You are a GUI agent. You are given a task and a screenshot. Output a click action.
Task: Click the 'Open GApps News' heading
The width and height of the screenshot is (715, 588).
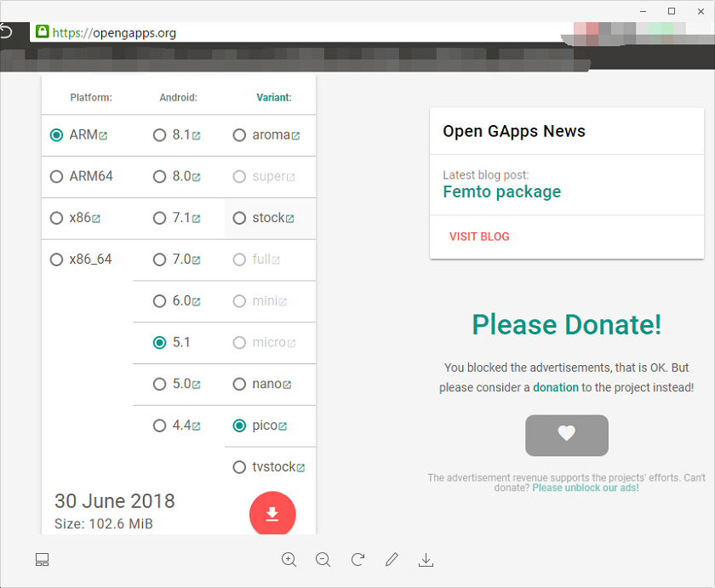(514, 131)
